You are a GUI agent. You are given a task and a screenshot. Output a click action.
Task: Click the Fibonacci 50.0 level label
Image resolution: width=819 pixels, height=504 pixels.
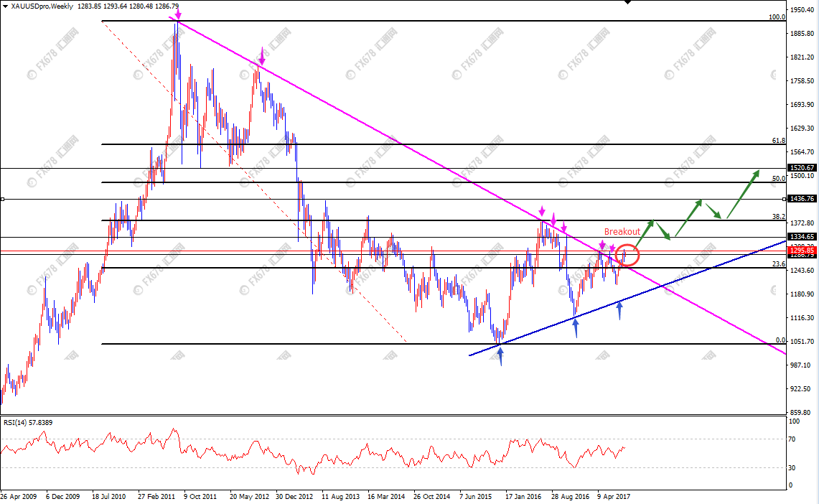click(778, 178)
